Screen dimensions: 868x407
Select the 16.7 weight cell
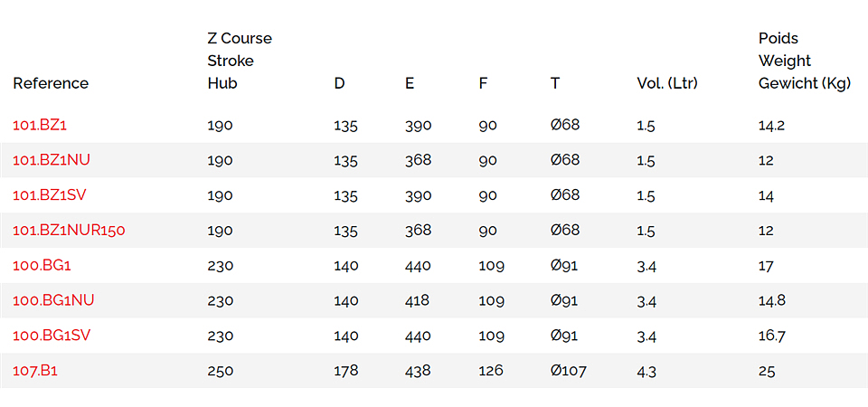(771, 336)
